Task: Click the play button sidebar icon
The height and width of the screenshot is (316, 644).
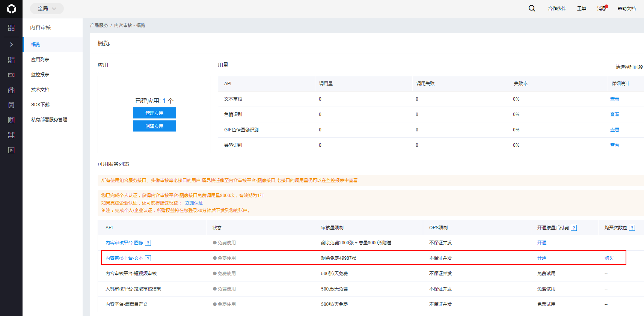Action: pyautogui.click(x=11, y=150)
